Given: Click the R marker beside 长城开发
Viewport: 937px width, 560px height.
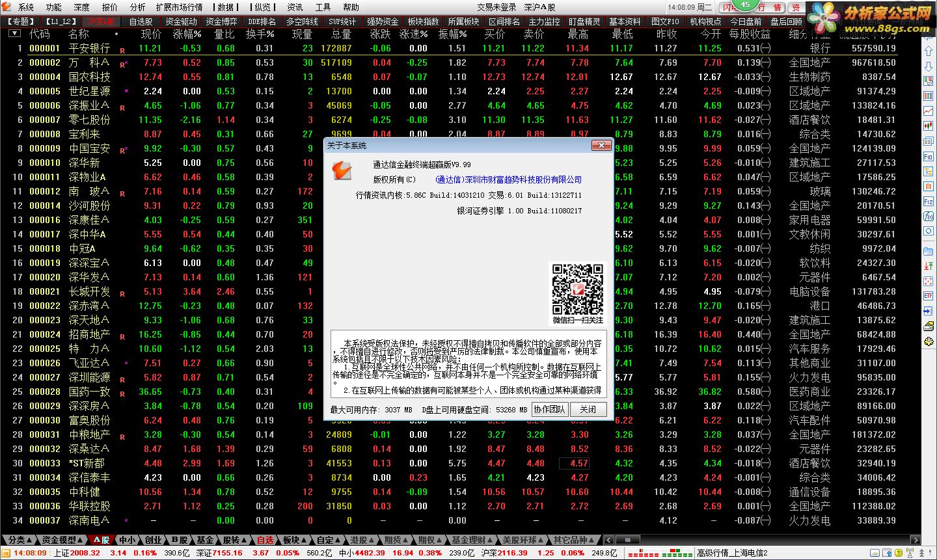Looking at the screenshot, I should point(122,293).
